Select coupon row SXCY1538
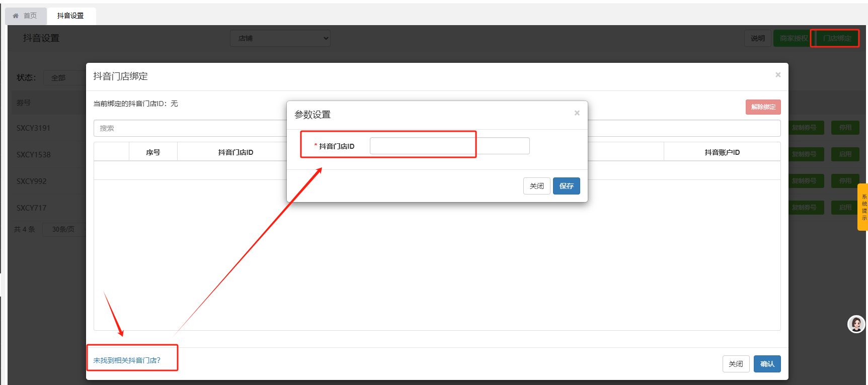This screenshot has width=868, height=385. pyautogui.click(x=33, y=155)
